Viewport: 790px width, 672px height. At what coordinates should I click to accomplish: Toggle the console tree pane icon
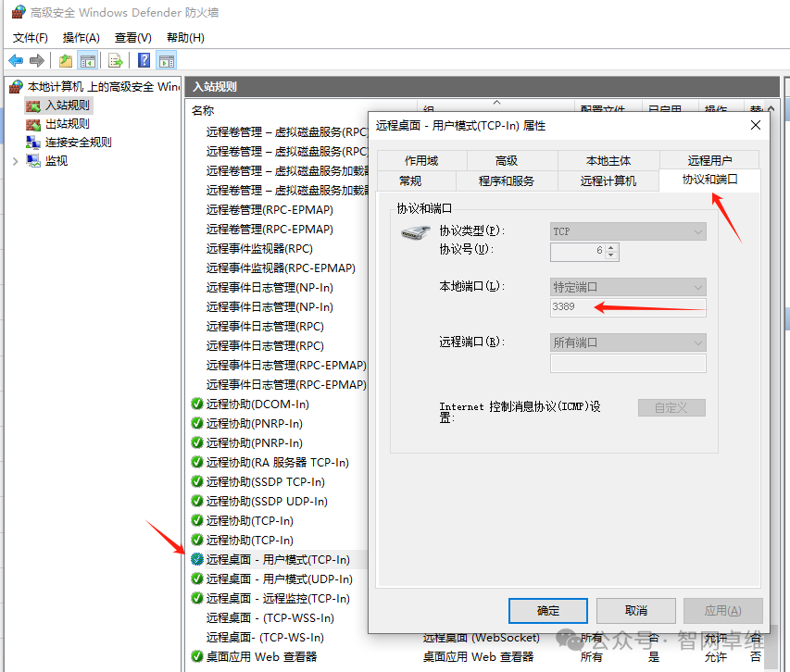88,61
